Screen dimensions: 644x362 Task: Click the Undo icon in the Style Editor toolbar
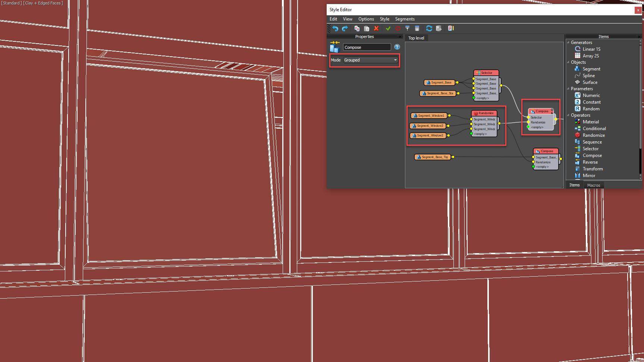point(335,28)
